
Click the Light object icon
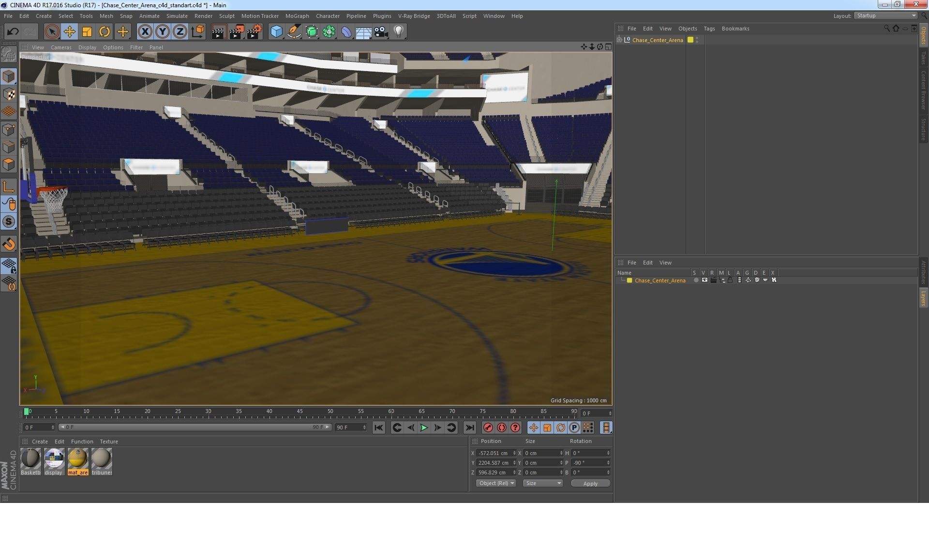coord(399,32)
